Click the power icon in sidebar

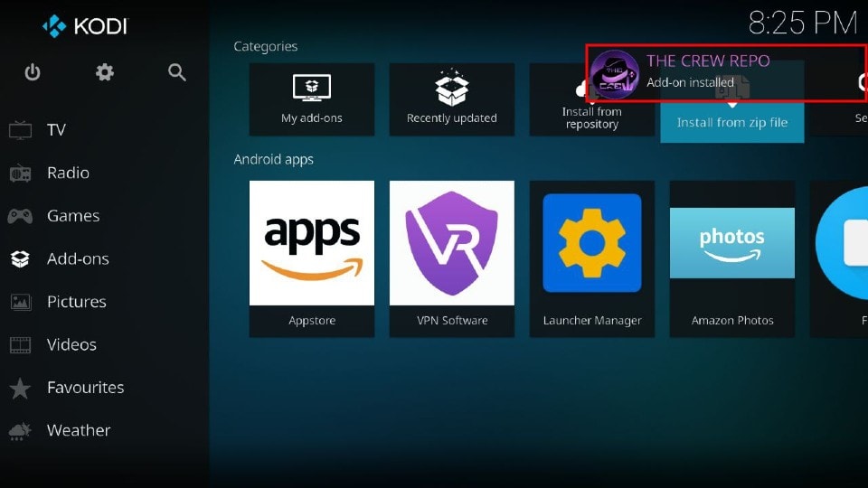coord(33,72)
